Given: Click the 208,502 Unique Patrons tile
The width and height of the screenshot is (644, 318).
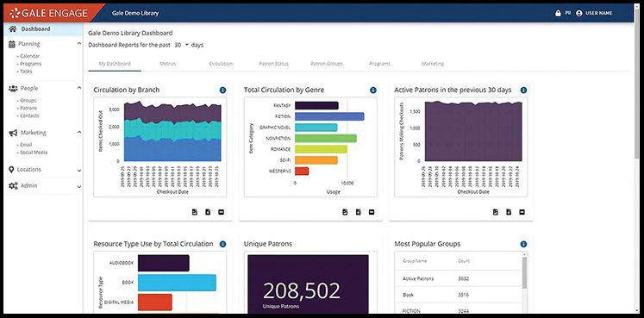Looking at the screenshot, I should coord(308,284).
